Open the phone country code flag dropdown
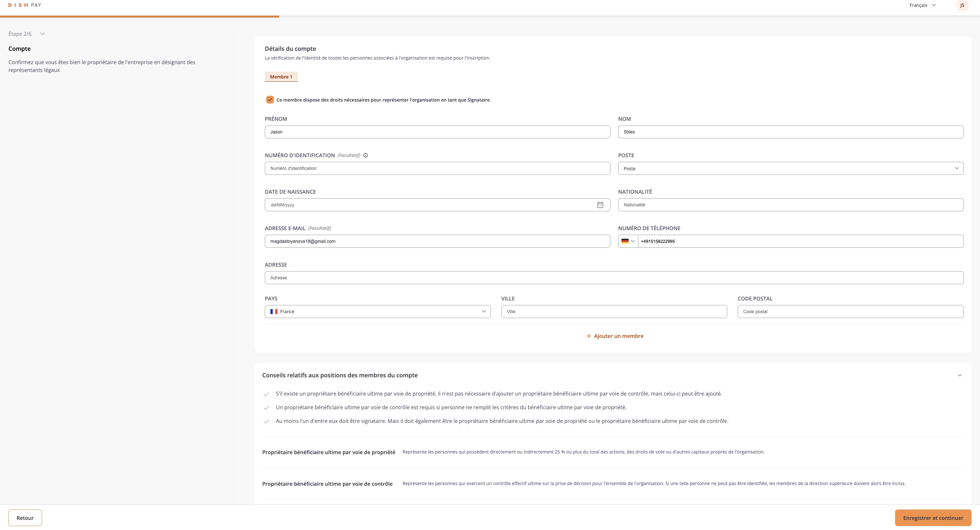The image size is (980, 530). (628, 241)
